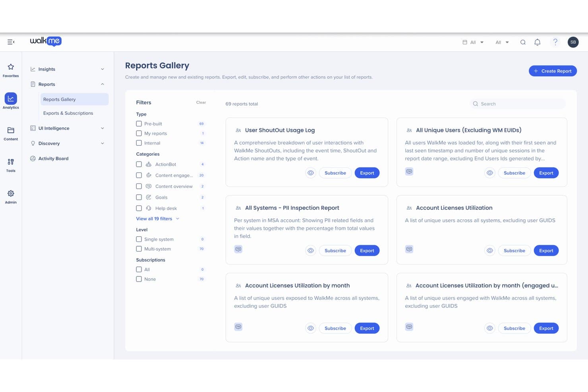Image resolution: width=588 pixels, height=392 pixels.
Task: Preview Account Licenses Utilization by month eye icon
Action: pos(311,328)
